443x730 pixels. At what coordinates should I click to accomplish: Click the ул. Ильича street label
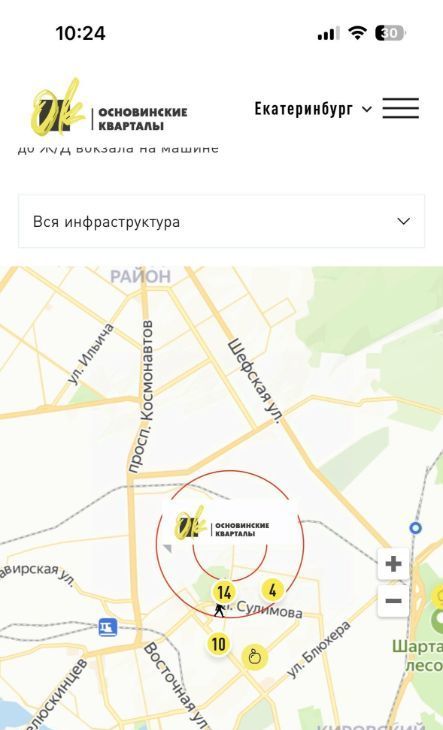[x=90, y=354]
